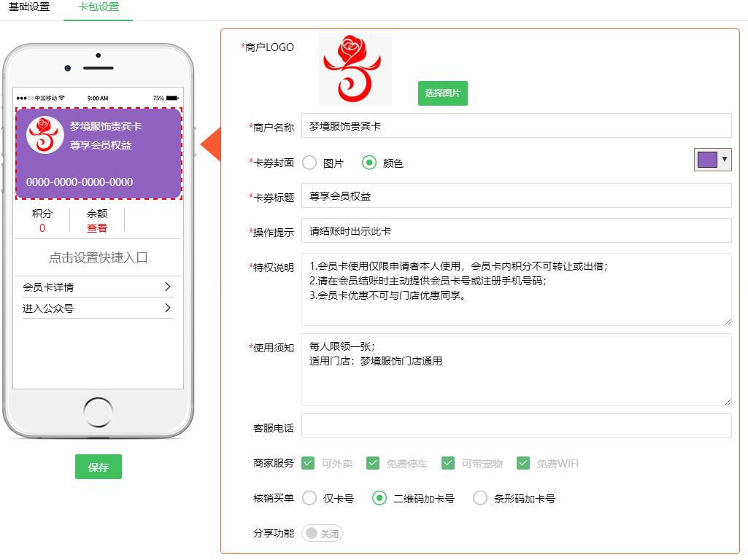Click the 选择图片 button
Image resolution: width=748 pixels, height=560 pixels.
[x=442, y=93]
